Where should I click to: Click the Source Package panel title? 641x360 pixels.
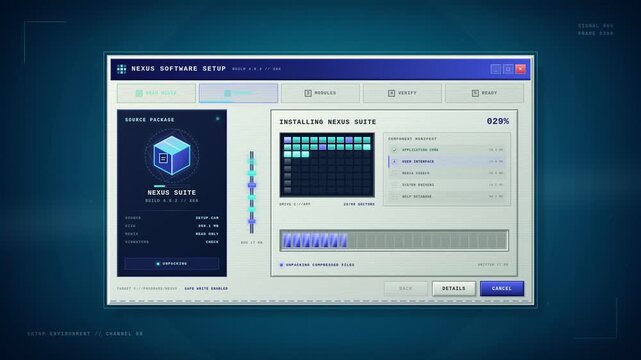coord(150,120)
